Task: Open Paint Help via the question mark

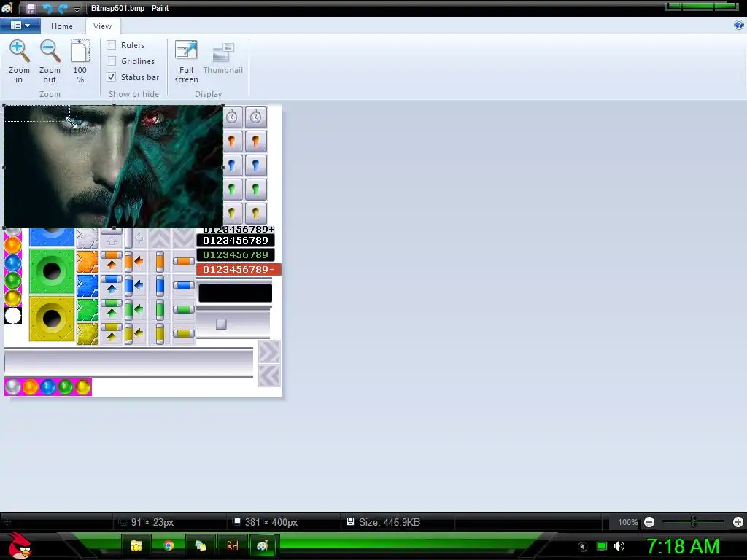Action: pos(739,26)
